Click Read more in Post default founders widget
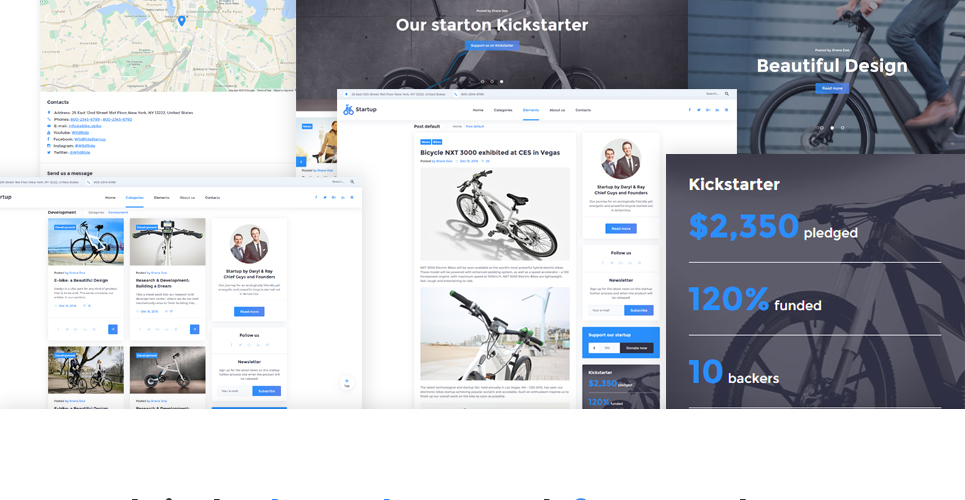Screen dimensions: 965x500 [621, 228]
